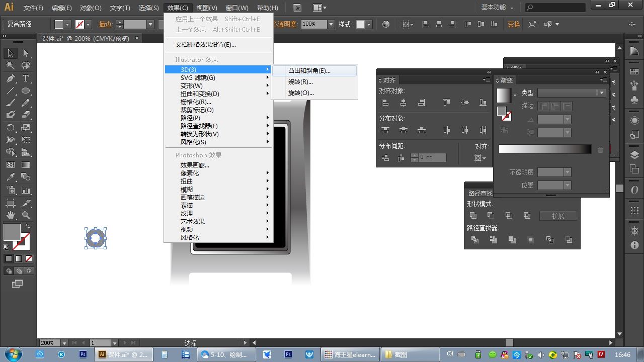The width and height of the screenshot is (644, 362).
Task: Select the Eraser tool
Action: [x=26, y=115]
